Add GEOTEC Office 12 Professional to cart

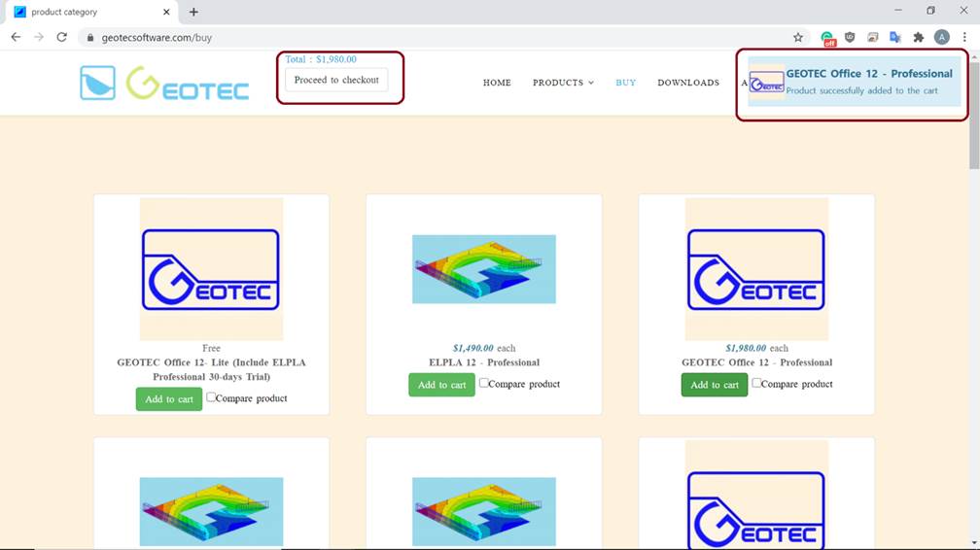point(715,385)
